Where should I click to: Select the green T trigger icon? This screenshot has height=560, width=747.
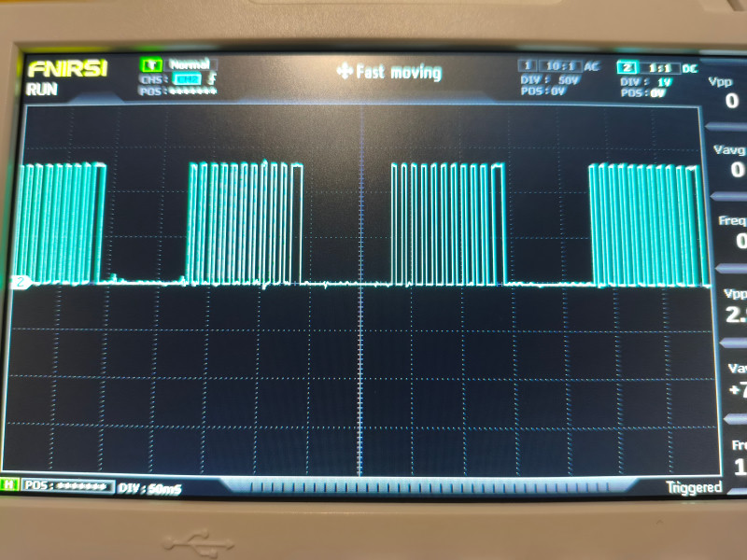pos(151,64)
